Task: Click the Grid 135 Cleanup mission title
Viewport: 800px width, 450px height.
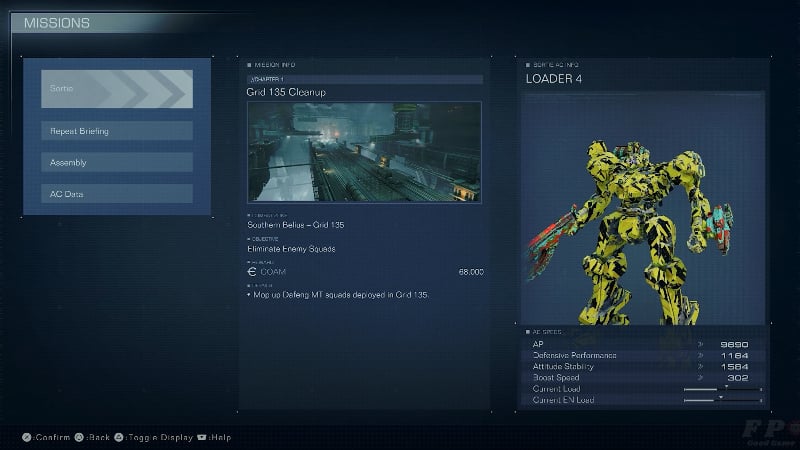Action: [x=286, y=92]
